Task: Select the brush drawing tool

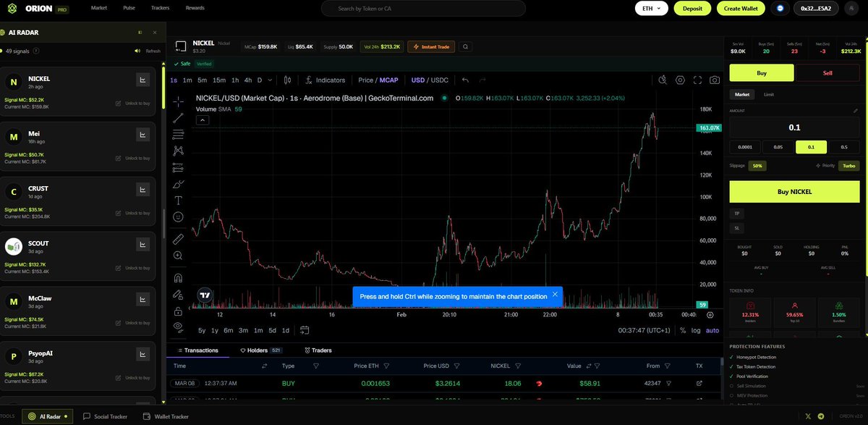Action: pyautogui.click(x=178, y=184)
